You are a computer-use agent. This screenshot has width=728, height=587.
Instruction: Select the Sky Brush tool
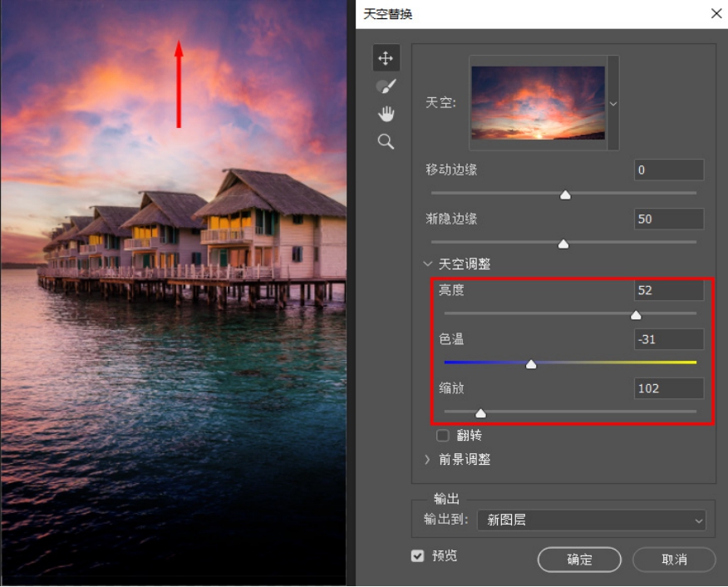coord(386,86)
